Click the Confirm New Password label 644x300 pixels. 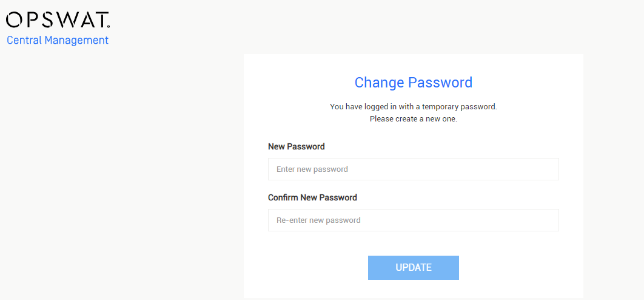(x=312, y=197)
